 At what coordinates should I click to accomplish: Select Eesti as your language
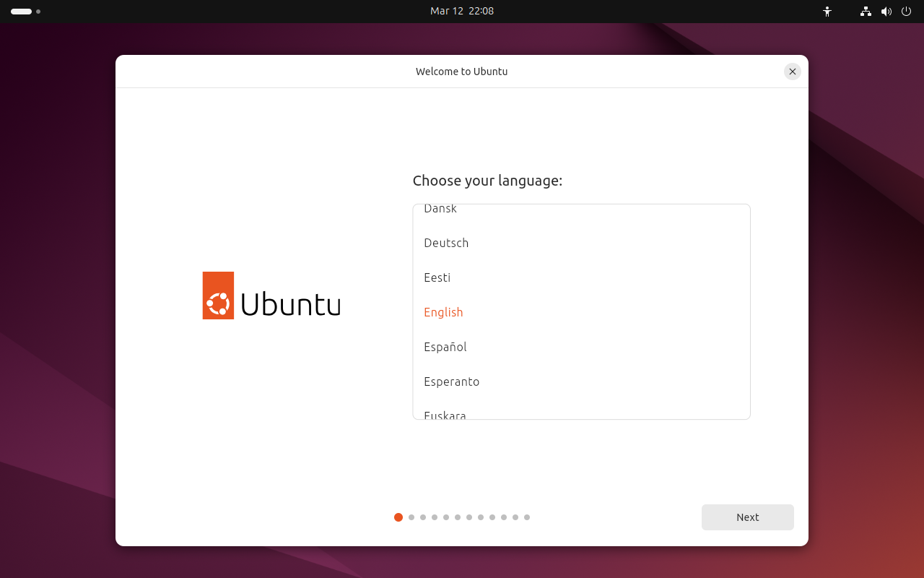coord(437,277)
